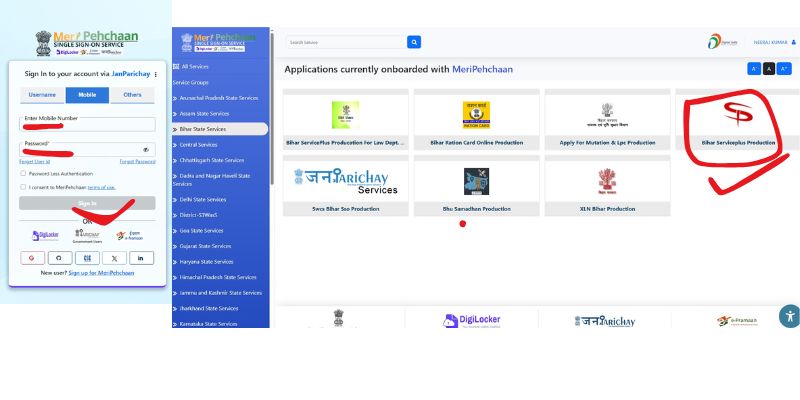Click the Forgot User Id link

tap(35, 161)
